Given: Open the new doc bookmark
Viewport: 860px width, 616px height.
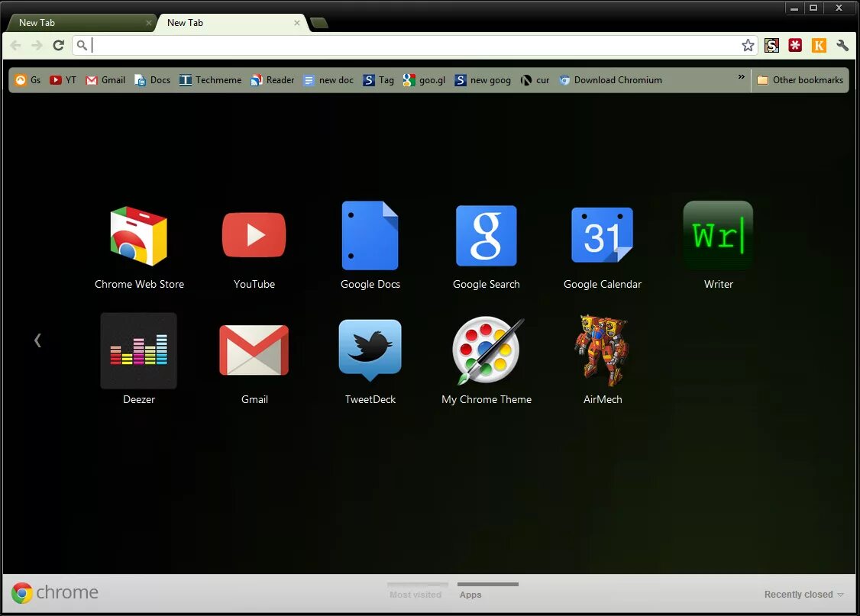Looking at the screenshot, I should point(328,80).
